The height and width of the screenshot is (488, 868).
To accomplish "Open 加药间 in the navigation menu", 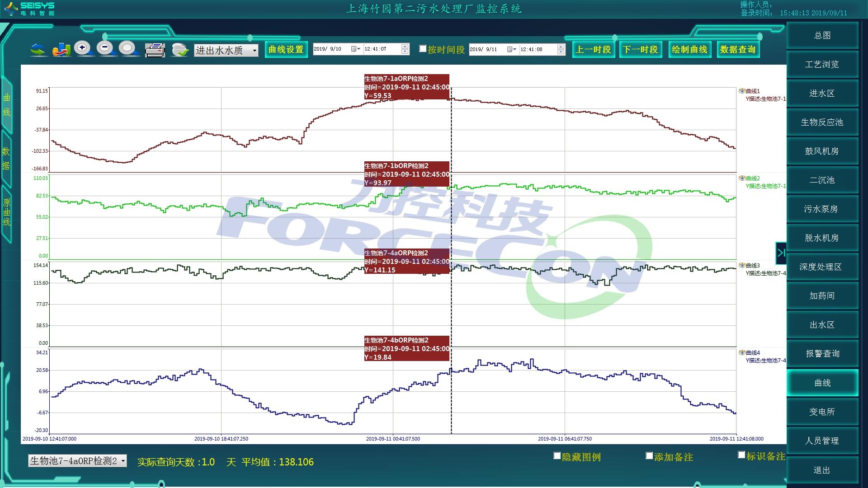I will tap(822, 296).
